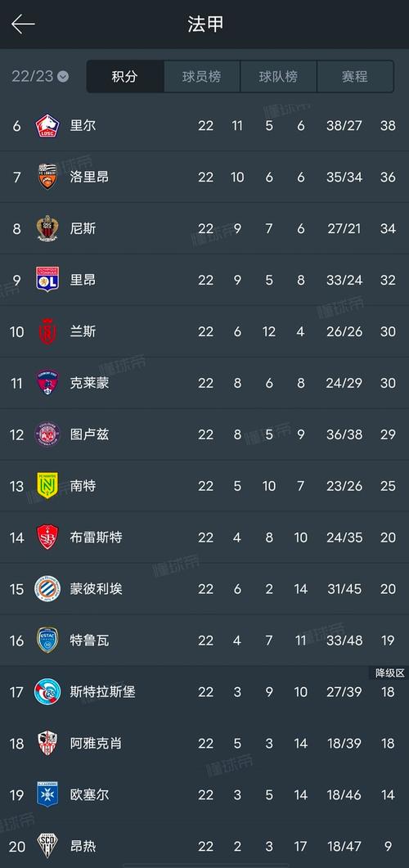Tap the Toulouse (图卢兹) purple crest
This screenshot has width=409, height=868.
tap(47, 434)
